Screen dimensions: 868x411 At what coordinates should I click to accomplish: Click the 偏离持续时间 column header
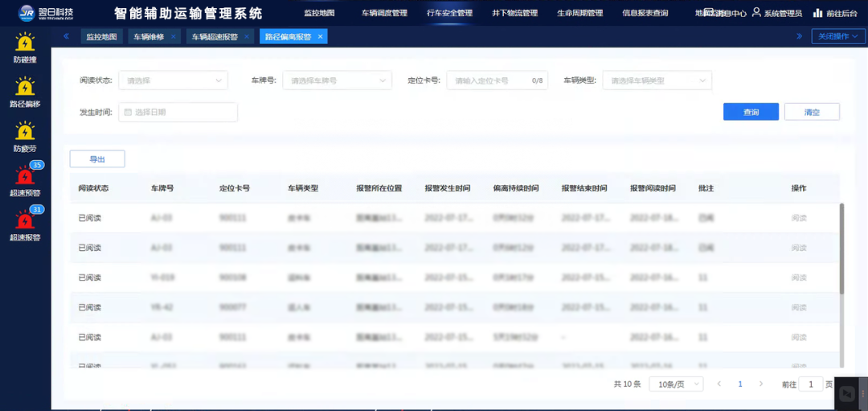516,188
